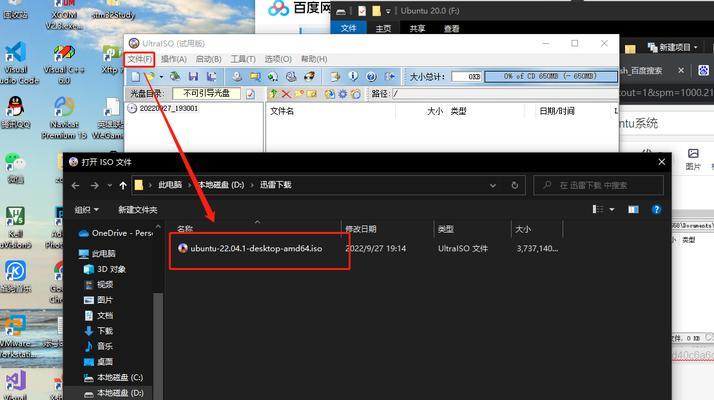Sort by 类型 column in dialog

(445, 229)
